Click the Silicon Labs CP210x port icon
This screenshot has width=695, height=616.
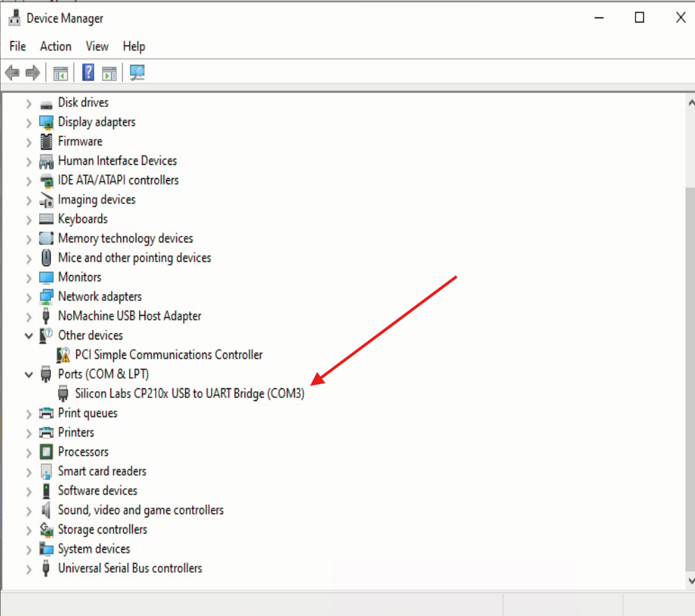click(64, 394)
